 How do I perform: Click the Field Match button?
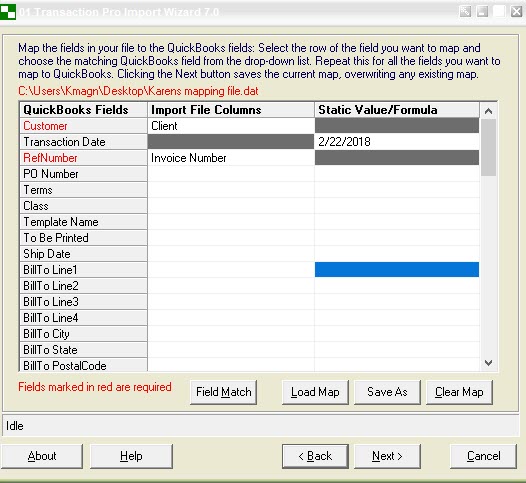pyautogui.click(x=223, y=392)
